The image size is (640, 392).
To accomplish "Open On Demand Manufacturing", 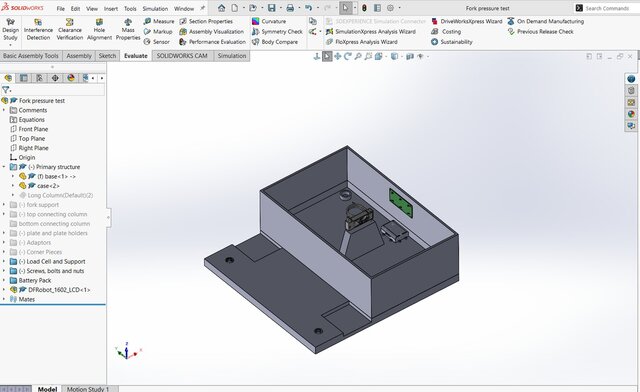I will [x=545, y=21].
